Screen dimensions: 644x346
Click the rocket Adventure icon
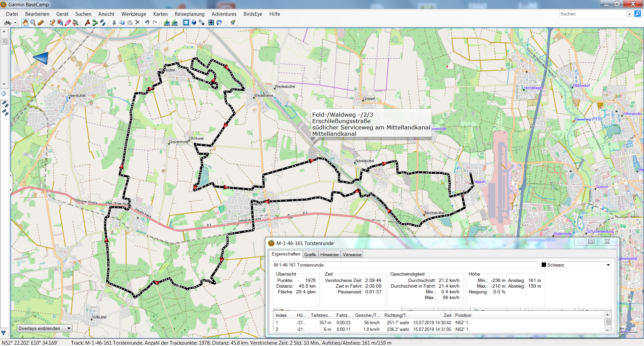tap(232, 22)
